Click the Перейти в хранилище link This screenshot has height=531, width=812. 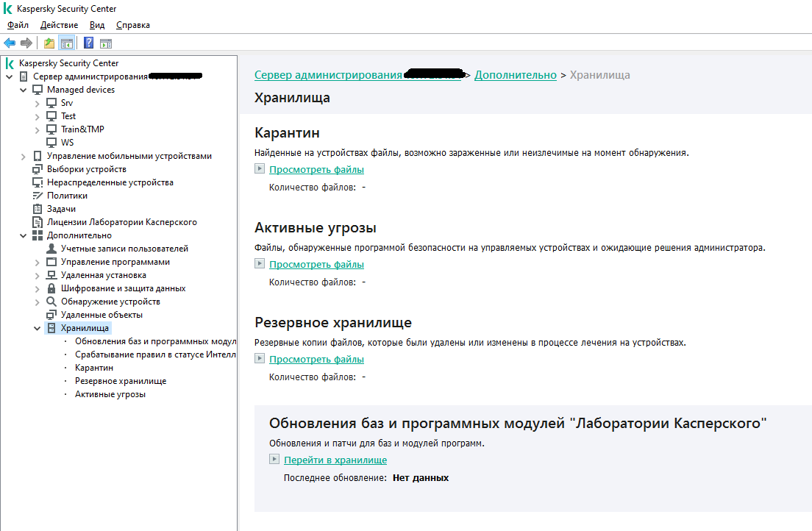pyautogui.click(x=335, y=460)
